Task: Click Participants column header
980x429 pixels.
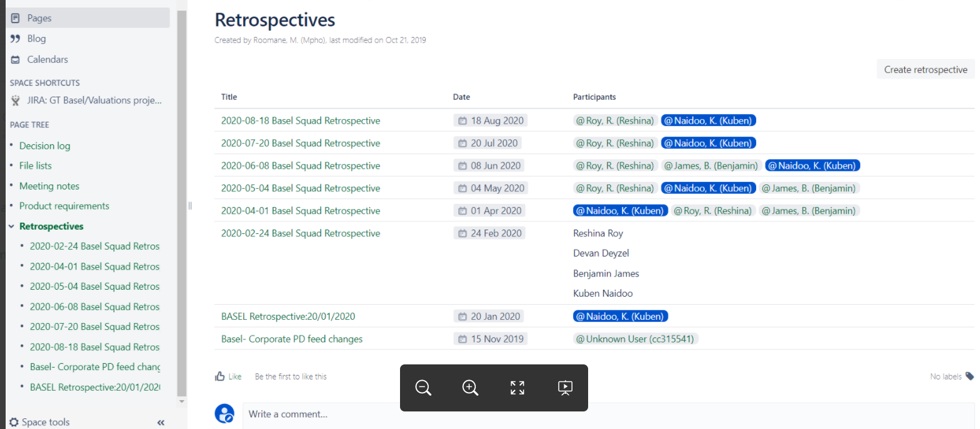Action: coord(594,97)
